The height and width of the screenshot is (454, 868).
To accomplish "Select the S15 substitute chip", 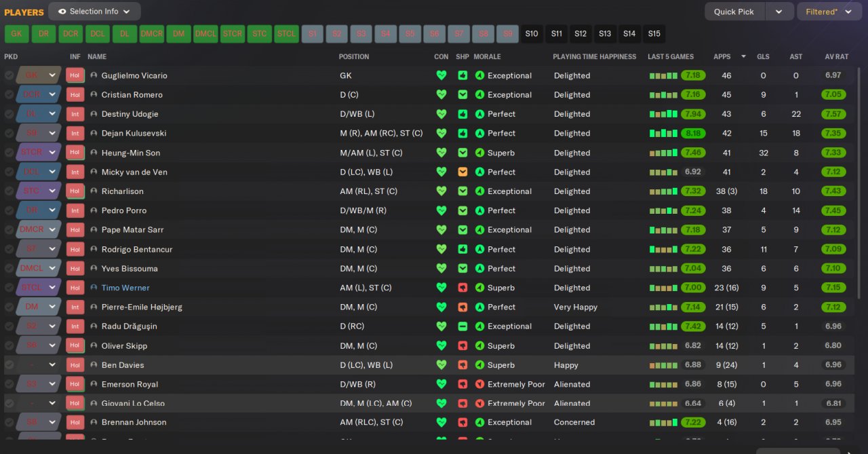I will click(x=654, y=34).
